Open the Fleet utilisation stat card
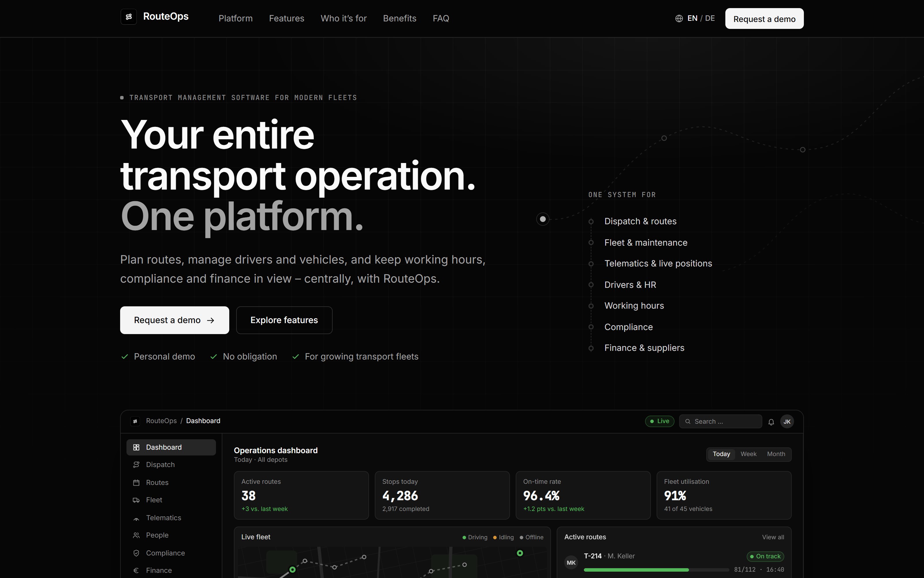The image size is (924, 578). pos(724,495)
